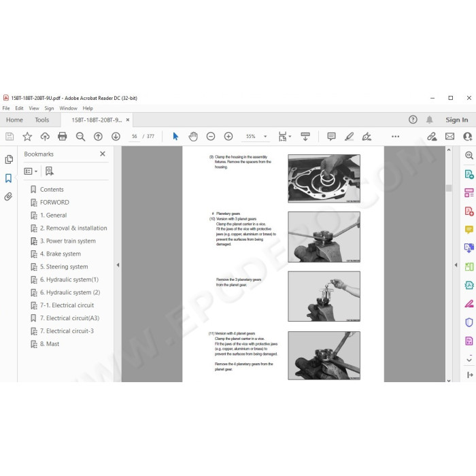Click the upload to cloud icon
The image size is (476, 476).
[45, 137]
